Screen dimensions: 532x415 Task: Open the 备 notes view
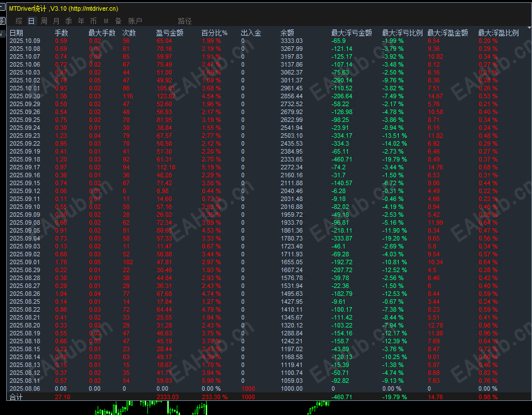(118, 20)
